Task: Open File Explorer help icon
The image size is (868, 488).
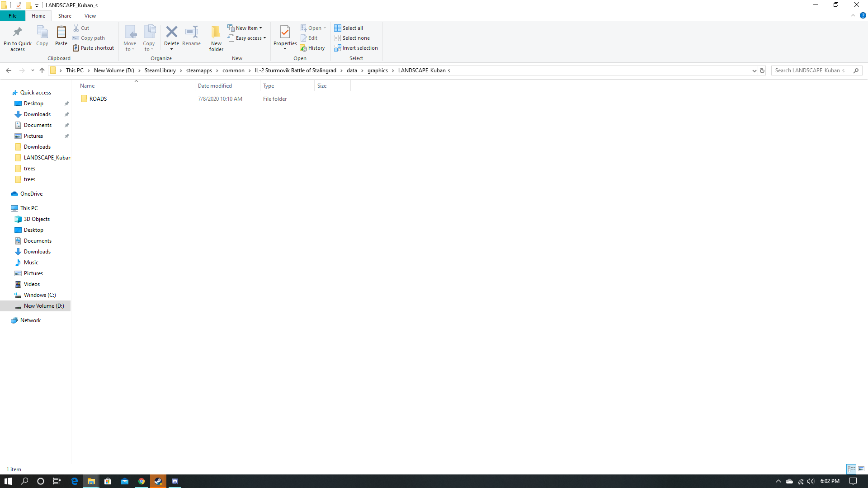Action: [863, 16]
